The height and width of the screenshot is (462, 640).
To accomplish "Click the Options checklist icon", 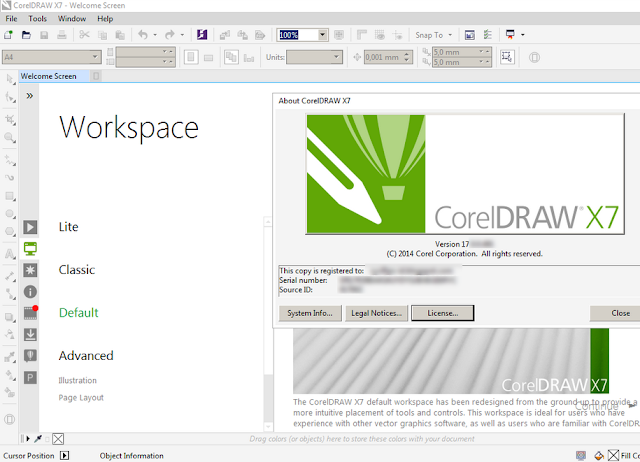I will tap(488, 35).
